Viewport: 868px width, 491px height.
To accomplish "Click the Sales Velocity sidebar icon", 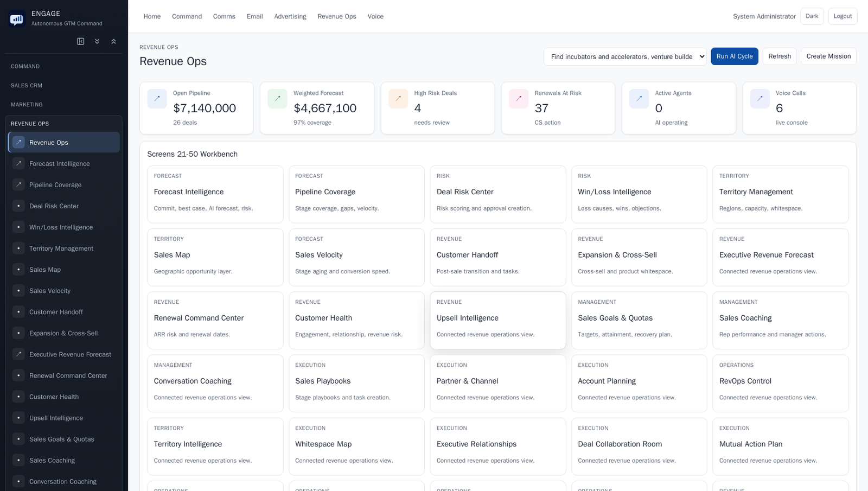I will [x=18, y=290].
